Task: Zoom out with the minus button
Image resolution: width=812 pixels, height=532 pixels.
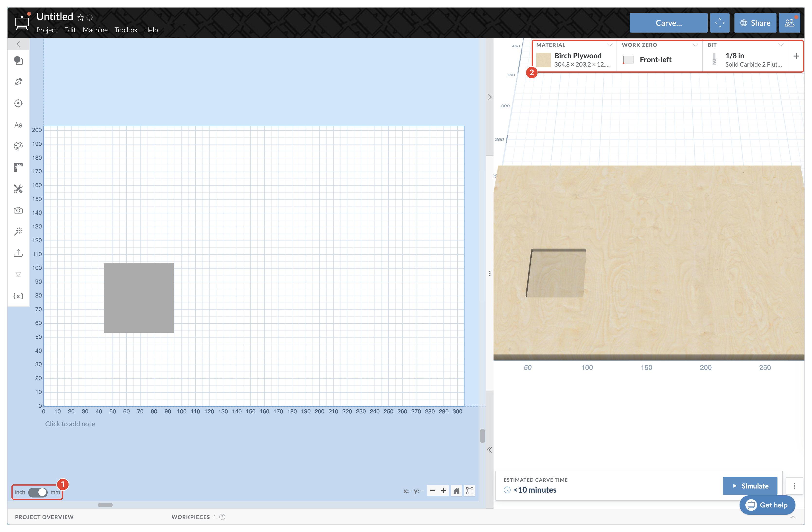Action: pos(432,491)
